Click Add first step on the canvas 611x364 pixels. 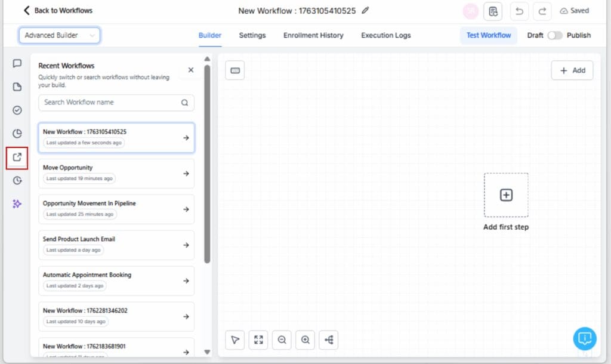505,195
